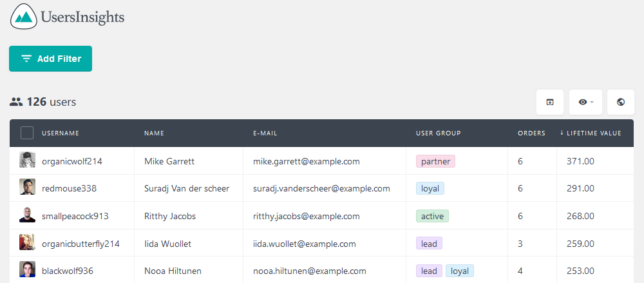The width and height of the screenshot is (644, 283).
Task: Click the name Ritthy Jacobs
Action: (x=170, y=217)
